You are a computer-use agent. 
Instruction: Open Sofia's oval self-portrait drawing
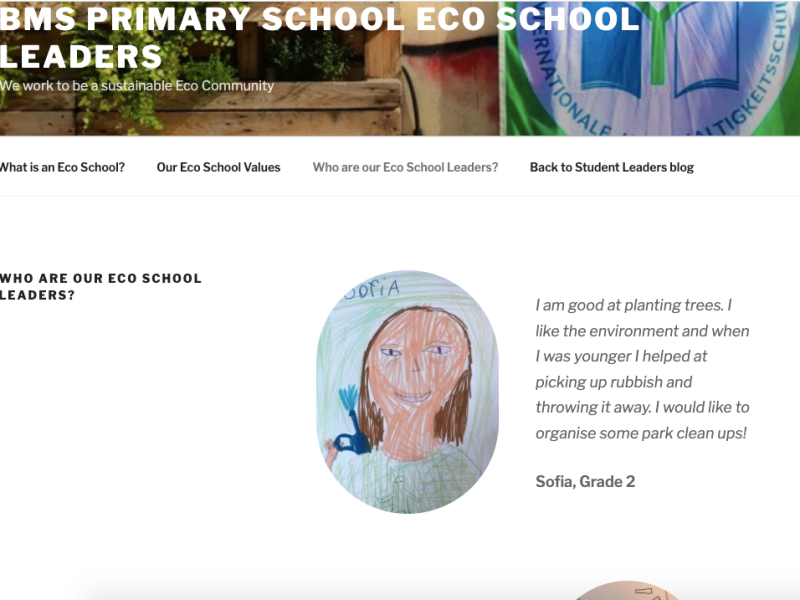407,391
